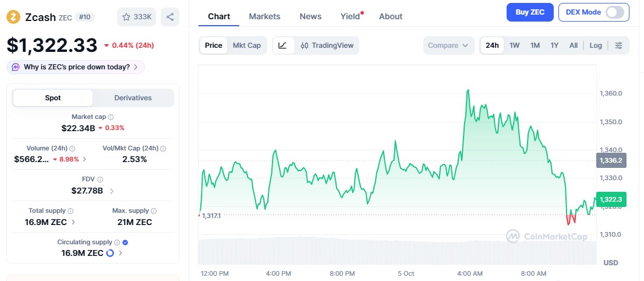Open the share icon button

(170, 17)
